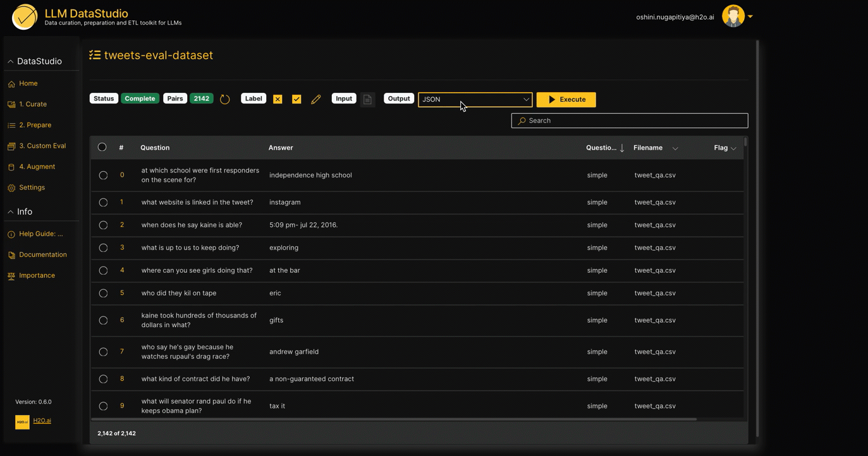
Task: Click the input document icon
Action: [367, 99]
